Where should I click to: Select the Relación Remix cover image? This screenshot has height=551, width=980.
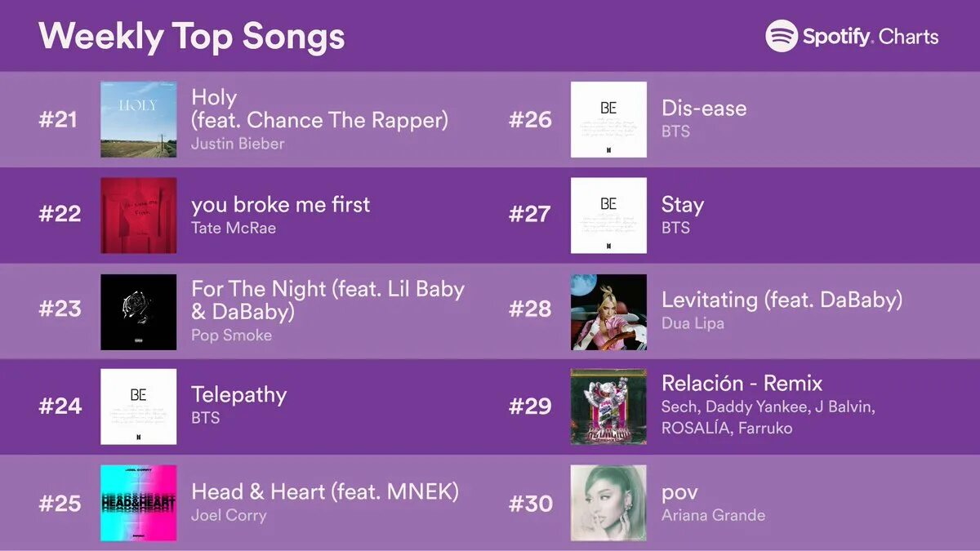point(608,407)
